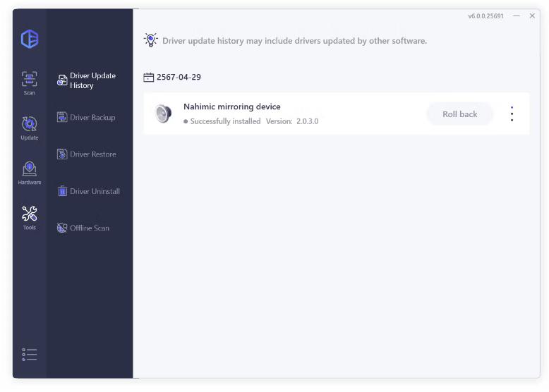This screenshot has width=549, height=392.
Task: Click the calendar icon beside 2567-04-29
Action: click(149, 77)
